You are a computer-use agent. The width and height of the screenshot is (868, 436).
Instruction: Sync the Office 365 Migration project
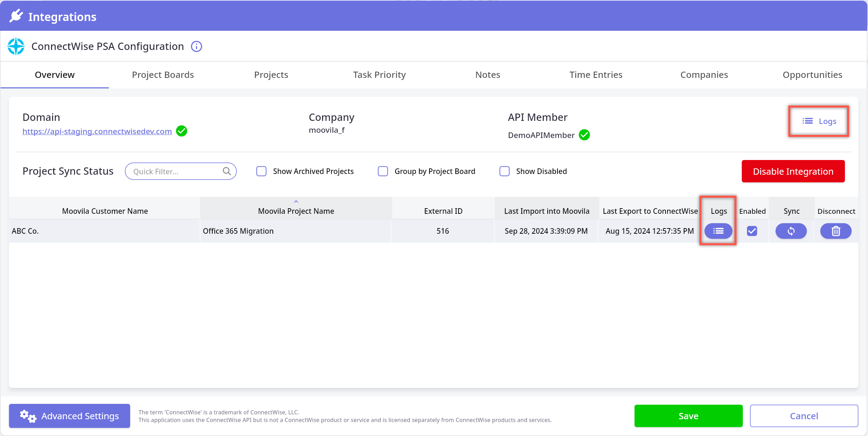791,231
